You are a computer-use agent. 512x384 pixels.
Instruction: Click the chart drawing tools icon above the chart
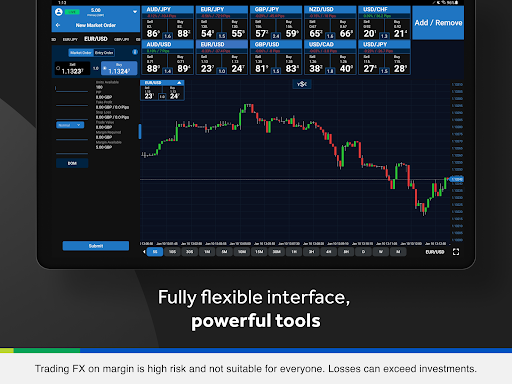[302, 84]
